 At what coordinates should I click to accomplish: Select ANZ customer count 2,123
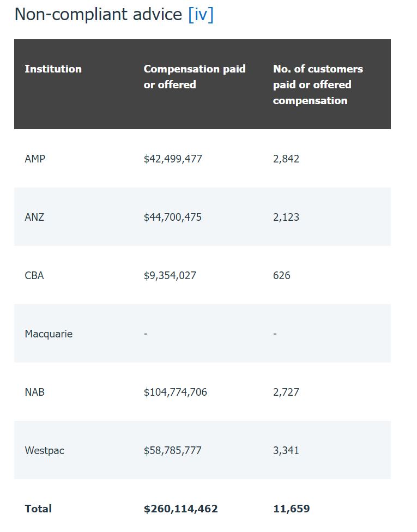[286, 217]
